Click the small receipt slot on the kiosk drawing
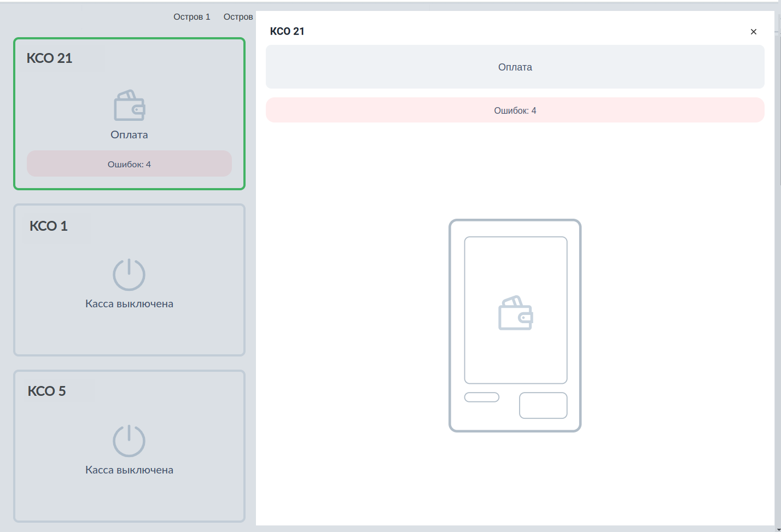 (x=481, y=397)
